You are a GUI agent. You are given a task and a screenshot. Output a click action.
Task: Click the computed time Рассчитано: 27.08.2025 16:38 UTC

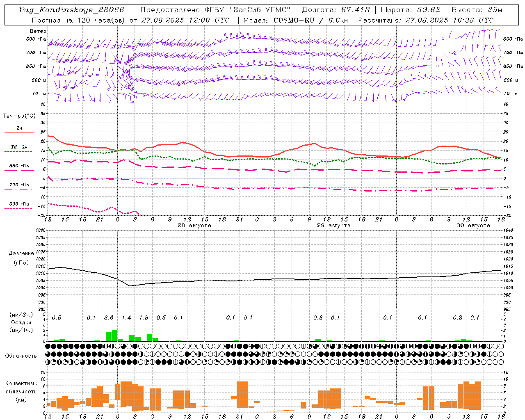pos(426,20)
